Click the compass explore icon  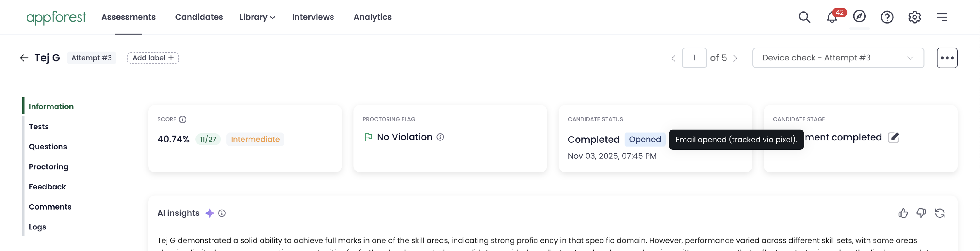point(859,16)
